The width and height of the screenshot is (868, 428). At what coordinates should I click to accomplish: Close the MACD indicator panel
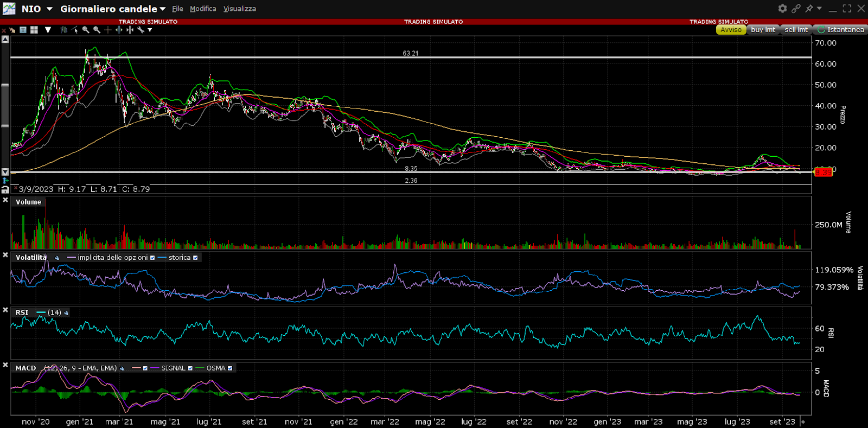tap(5, 366)
